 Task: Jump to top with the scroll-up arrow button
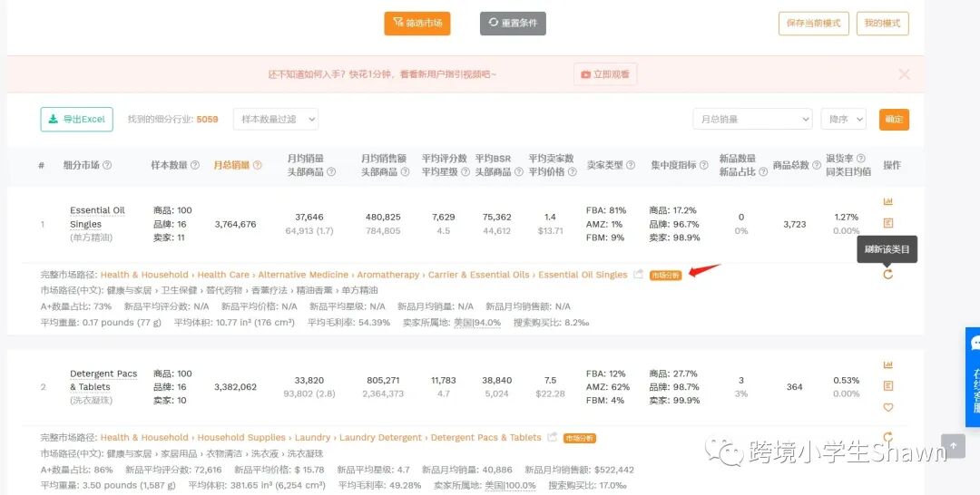[953, 446]
